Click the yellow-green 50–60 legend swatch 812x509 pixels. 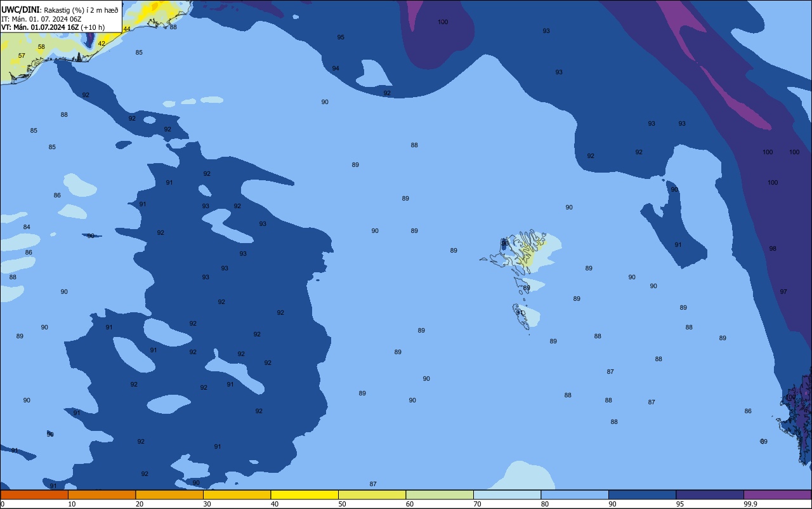[x=372, y=494]
